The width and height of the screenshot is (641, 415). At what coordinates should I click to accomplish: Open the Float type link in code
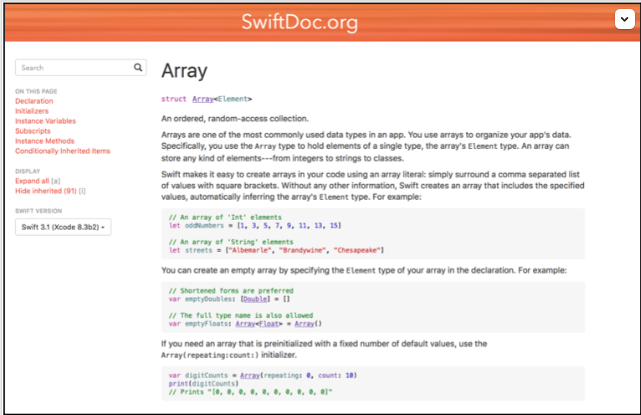[x=269, y=323]
